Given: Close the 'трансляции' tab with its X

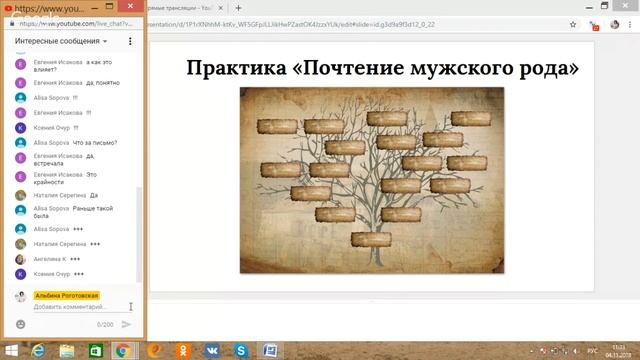Looking at the screenshot, I should pyautogui.click(x=220, y=8).
